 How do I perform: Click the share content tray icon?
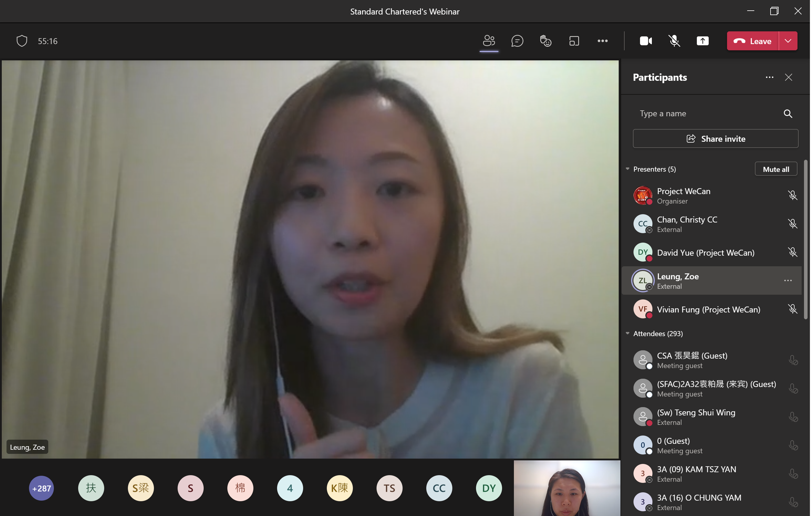pyautogui.click(x=702, y=41)
